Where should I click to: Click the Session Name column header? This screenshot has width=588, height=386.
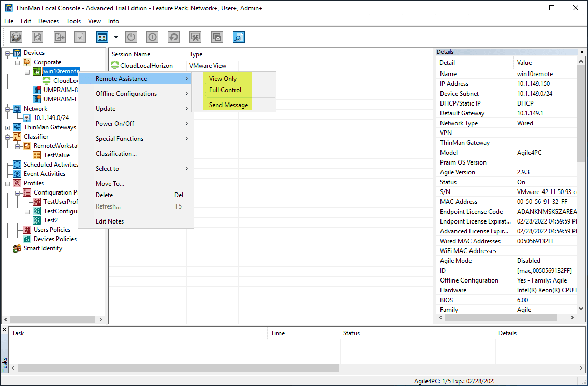click(148, 54)
